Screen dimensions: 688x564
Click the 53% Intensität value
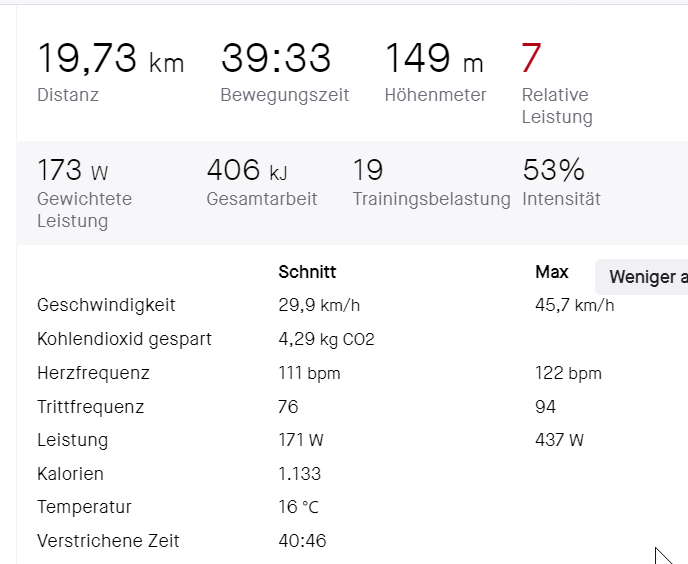[553, 170]
